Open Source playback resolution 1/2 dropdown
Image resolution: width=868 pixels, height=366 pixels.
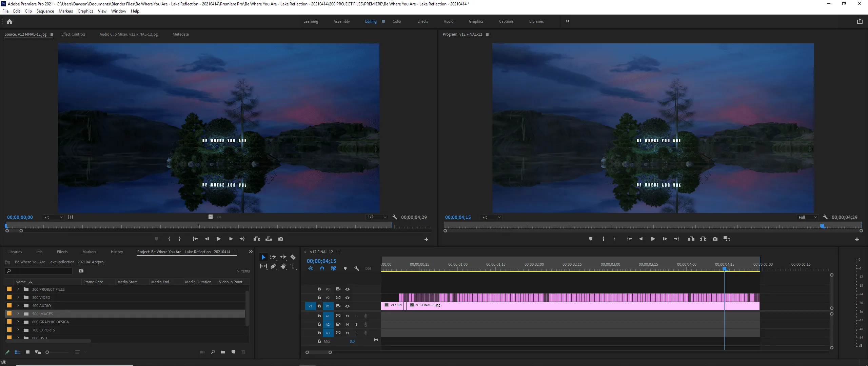[377, 217]
